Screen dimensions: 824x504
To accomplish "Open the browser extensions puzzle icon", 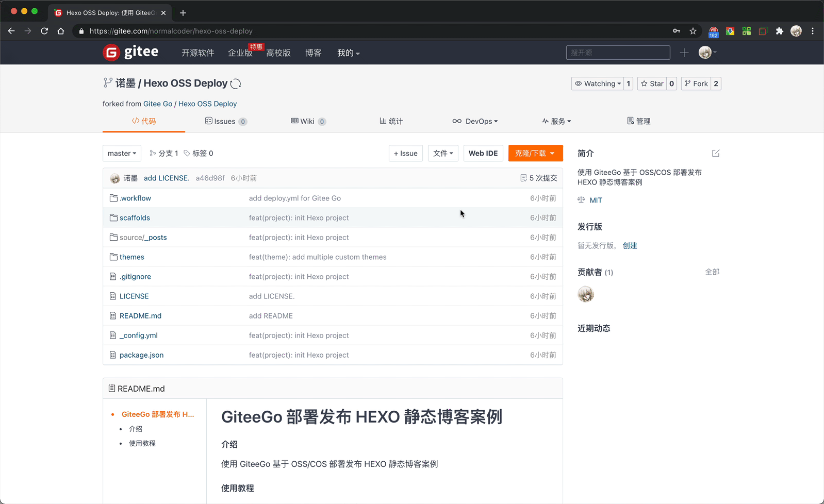I will point(780,31).
